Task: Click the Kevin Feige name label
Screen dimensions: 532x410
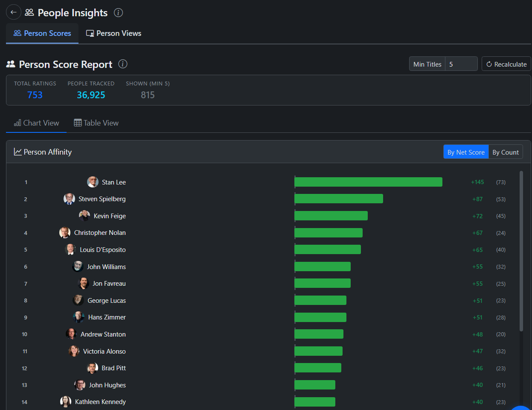Action: click(110, 216)
